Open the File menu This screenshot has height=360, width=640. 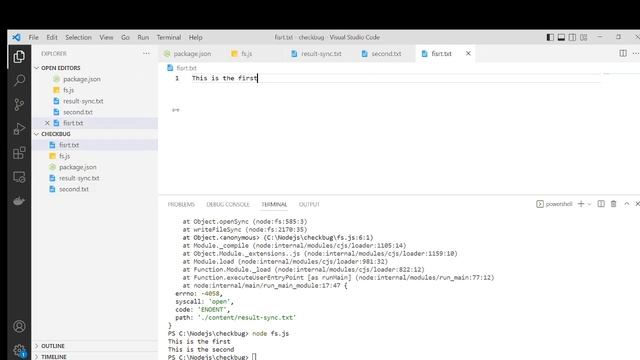(x=33, y=37)
